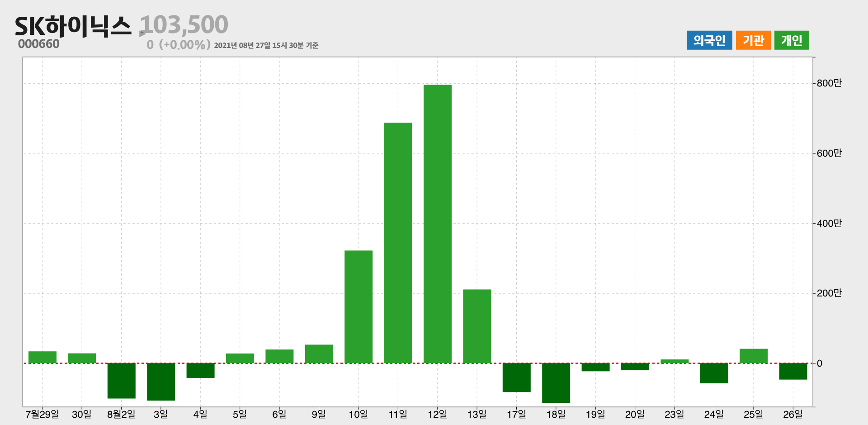Select the 외국인 legend button
This screenshot has width=868, height=425.
coord(709,40)
